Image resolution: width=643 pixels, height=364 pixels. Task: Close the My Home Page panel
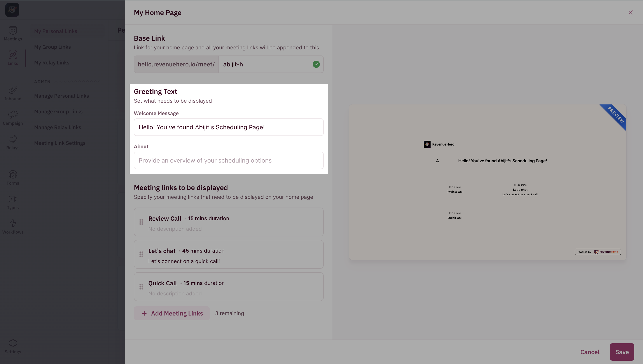631,12
